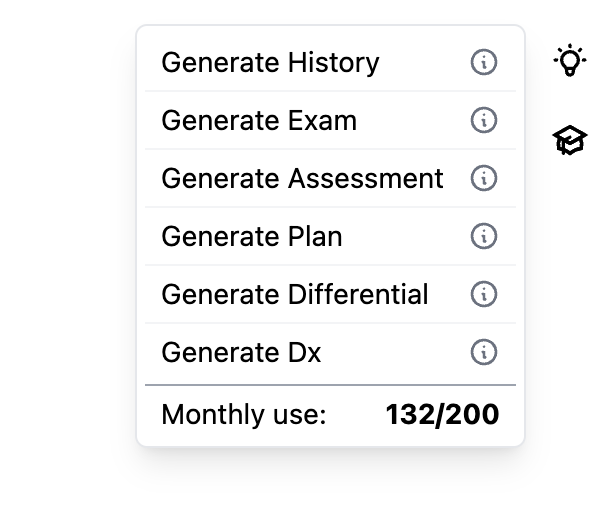
Task: View info about Generate Differential
Action: pyautogui.click(x=484, y=295)
